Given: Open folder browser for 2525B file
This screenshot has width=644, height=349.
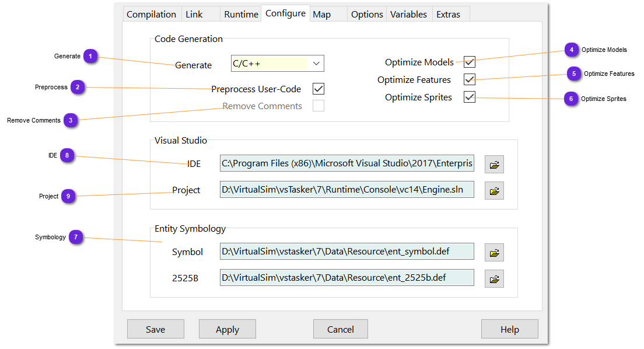Looking at the screenshot, I should coord(494,279).
